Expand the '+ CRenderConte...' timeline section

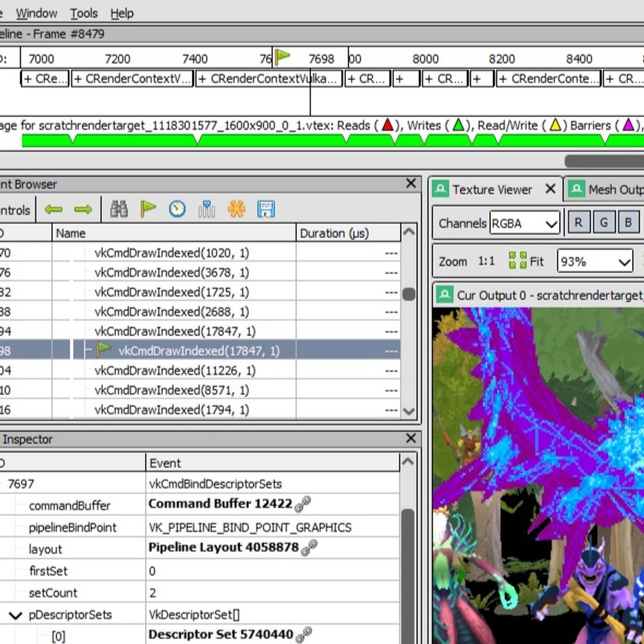point(549,79)
